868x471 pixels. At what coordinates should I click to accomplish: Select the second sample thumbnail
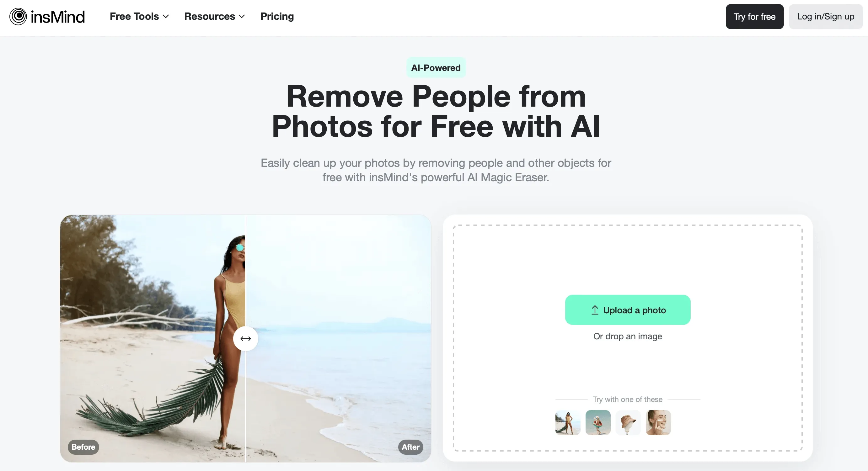[597, 422]
